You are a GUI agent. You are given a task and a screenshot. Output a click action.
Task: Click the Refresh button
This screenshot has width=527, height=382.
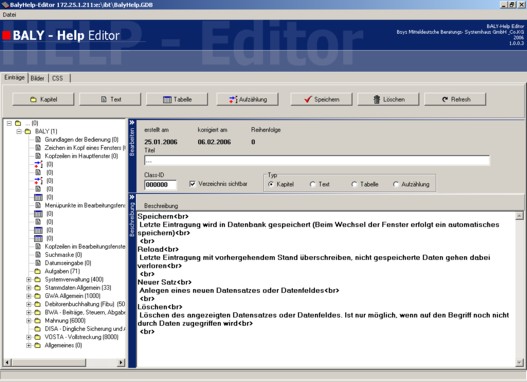click(x=455, y=99)
